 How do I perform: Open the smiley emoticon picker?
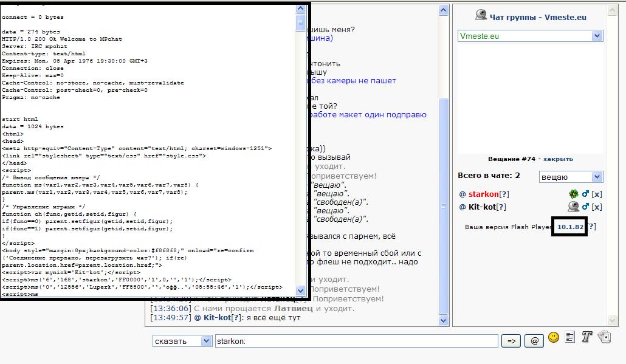coord(553,337)
